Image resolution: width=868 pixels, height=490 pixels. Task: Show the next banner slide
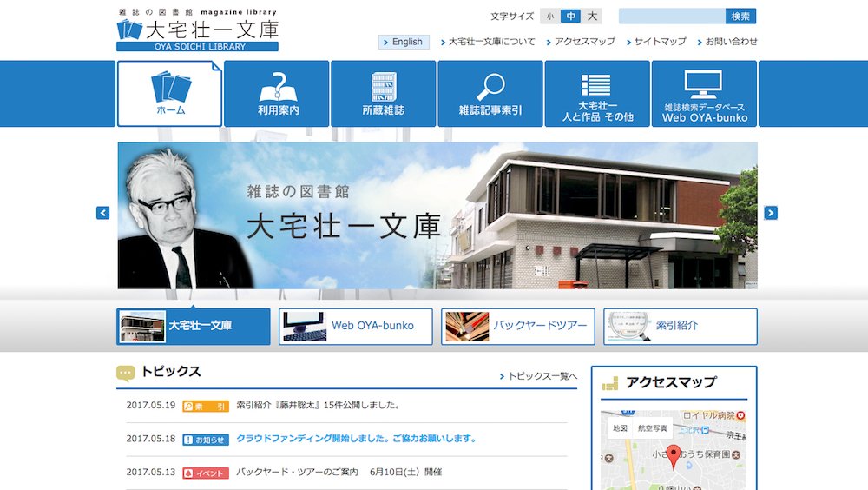click(771, 213)
